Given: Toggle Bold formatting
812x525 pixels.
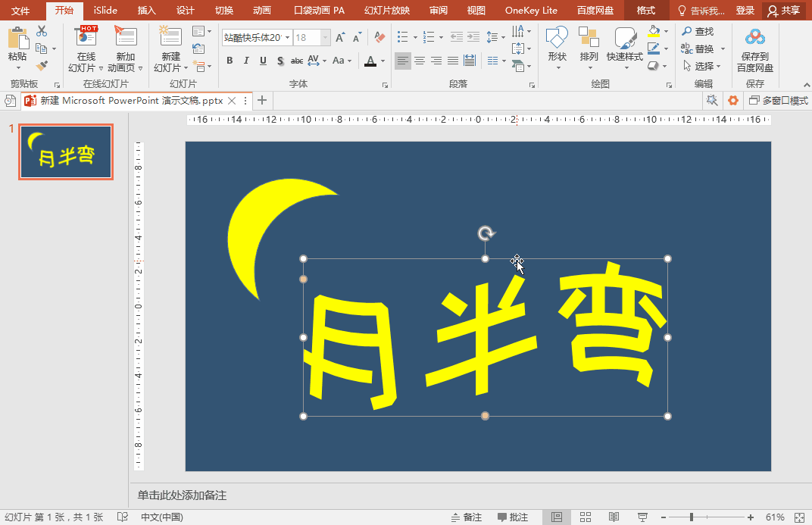Looking at the screenshot, I should (x=230, y=61).
